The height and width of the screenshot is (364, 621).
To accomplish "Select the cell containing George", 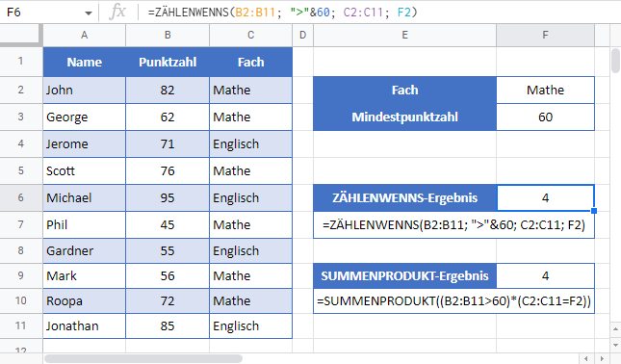I will [85, 117].
